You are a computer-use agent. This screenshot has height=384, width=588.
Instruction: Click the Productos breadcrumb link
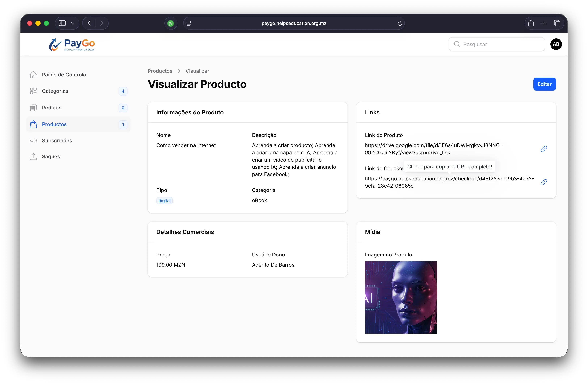pyautogui.click(x=160, y=71)
